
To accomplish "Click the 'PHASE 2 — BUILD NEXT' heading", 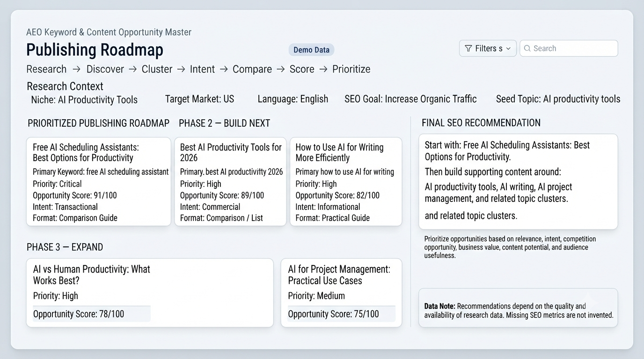I will pyautogui.click(x=225, y=123).
